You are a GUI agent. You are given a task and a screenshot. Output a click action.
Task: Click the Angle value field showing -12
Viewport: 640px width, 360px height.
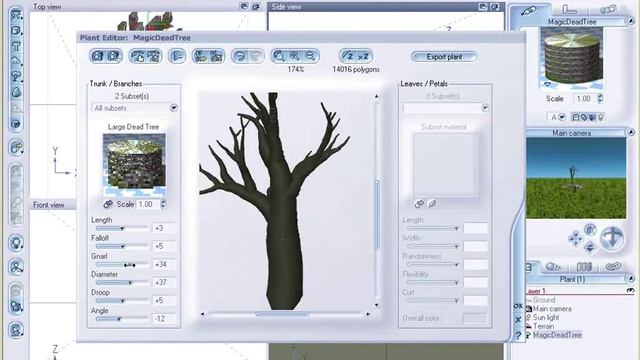coord(164,318)
